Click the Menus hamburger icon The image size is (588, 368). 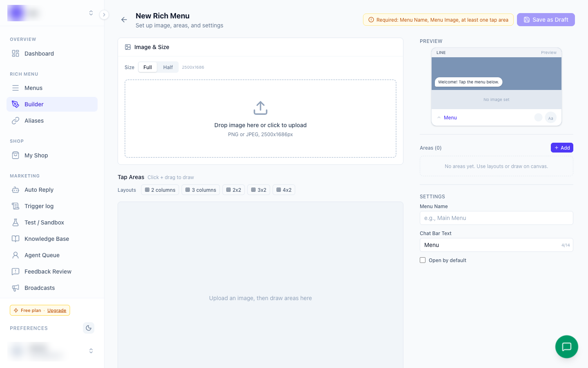[x=16, y=88]
